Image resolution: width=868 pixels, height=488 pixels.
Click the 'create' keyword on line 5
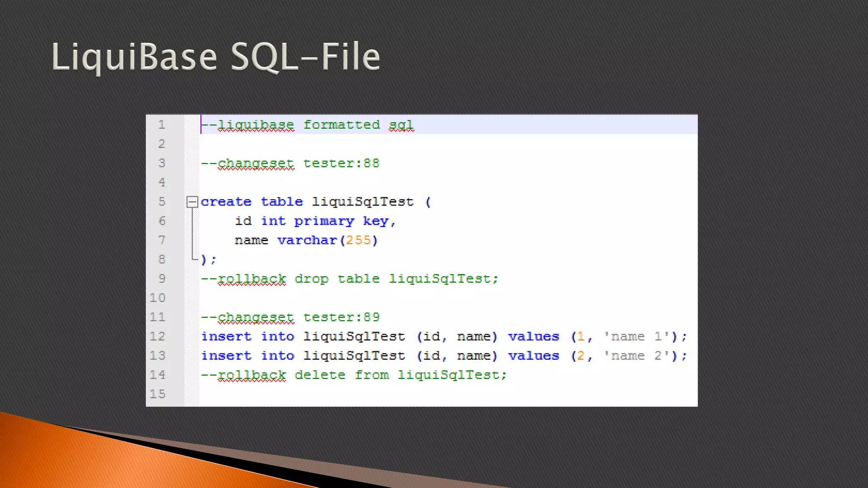click(x=226, y=202)
